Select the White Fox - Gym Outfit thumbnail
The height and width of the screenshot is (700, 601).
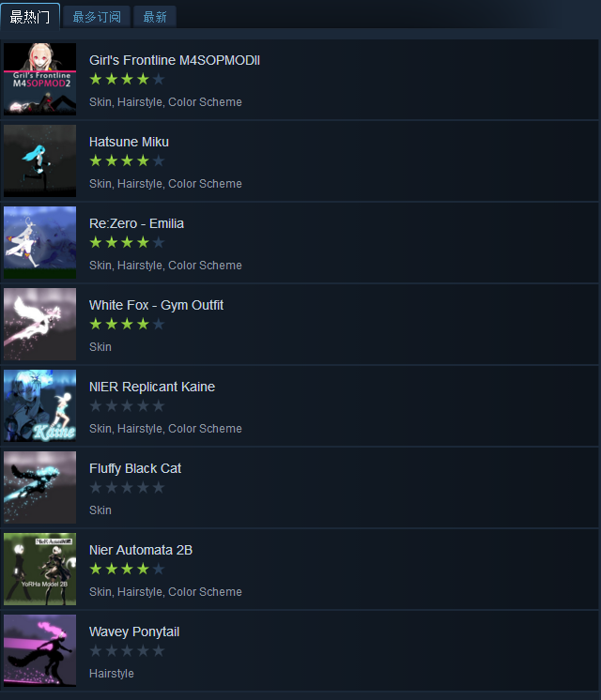click(39, 324)
